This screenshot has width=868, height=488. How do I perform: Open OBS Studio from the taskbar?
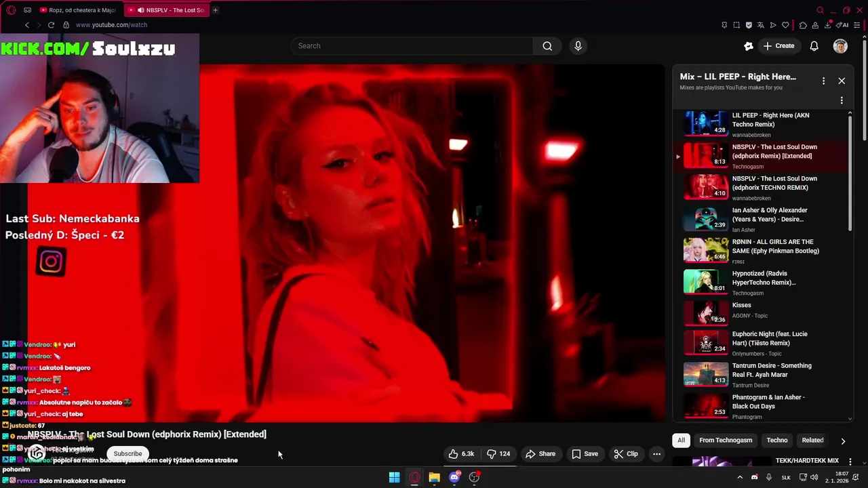point(475,477)
